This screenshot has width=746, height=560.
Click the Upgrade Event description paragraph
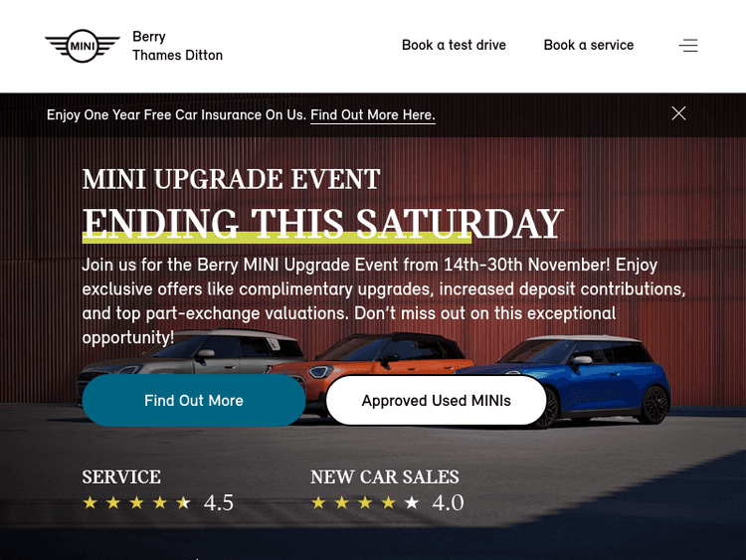point(383,301)
